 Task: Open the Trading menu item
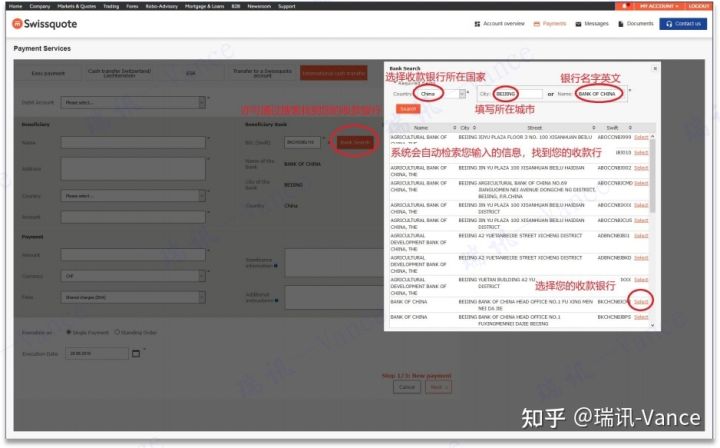click(111, 6)
